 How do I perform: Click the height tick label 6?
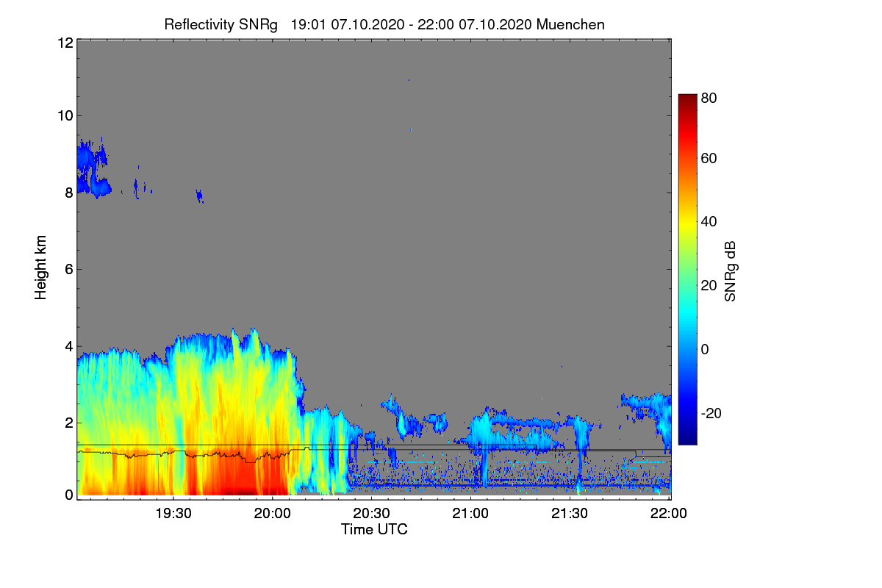coord(68,269)
